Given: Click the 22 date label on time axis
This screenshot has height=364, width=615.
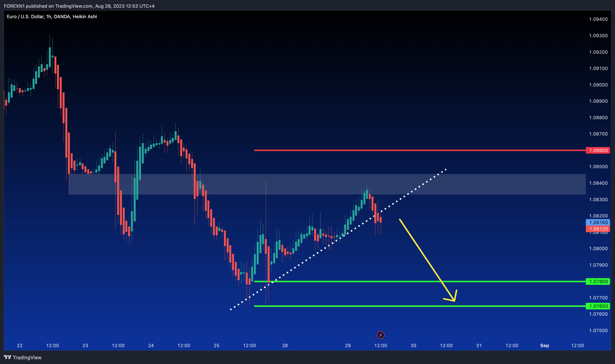Looking at the screenshot, I should 20,345.
